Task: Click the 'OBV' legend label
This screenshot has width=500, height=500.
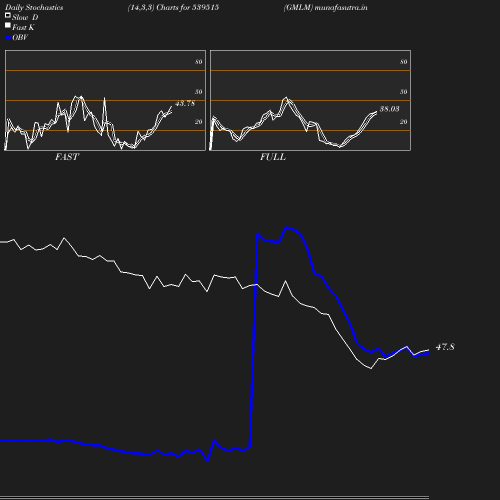Action: tap(20, 38)
